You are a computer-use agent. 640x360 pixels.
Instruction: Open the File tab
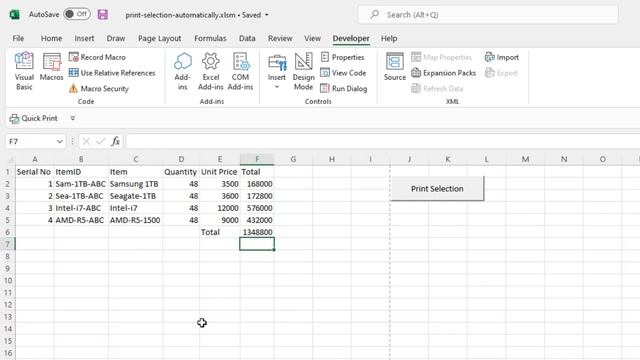[x=18, y=38]
